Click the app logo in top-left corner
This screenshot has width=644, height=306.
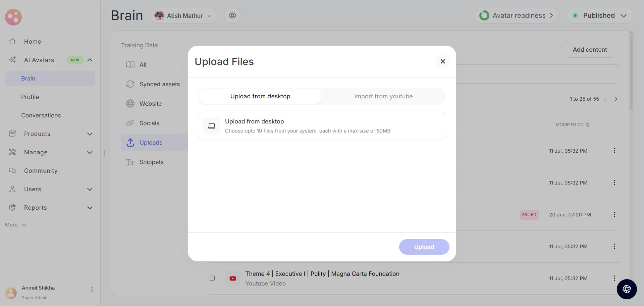point(13,17)
